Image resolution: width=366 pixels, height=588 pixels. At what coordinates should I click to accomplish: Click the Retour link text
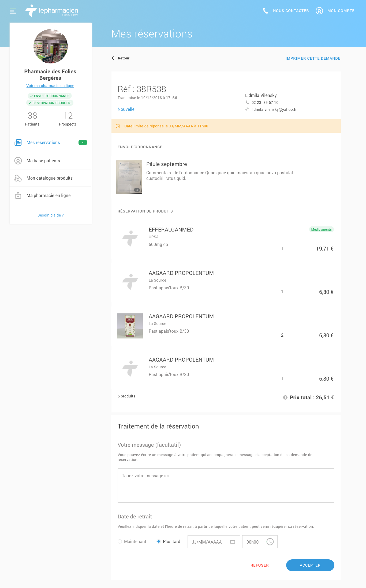(124, 58)
